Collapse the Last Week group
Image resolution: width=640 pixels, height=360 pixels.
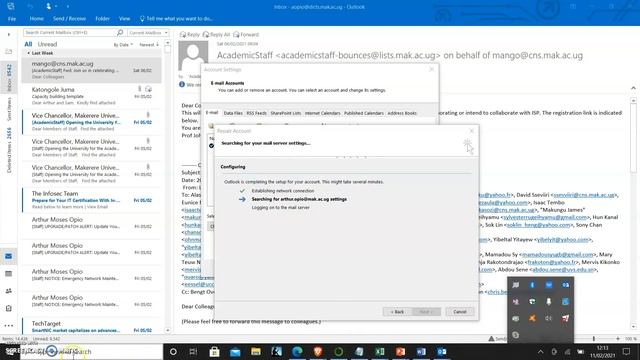(x=28, y=53)
